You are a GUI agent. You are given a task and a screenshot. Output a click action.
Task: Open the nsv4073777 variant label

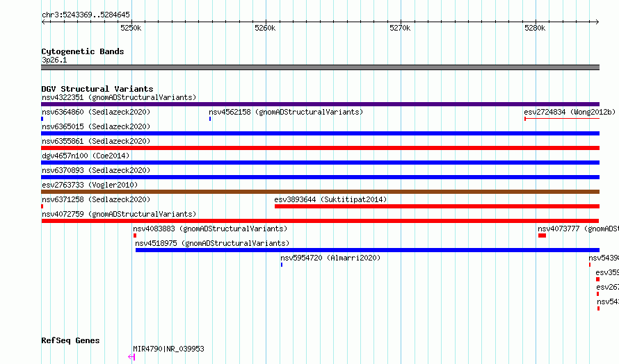coord(578,229)
